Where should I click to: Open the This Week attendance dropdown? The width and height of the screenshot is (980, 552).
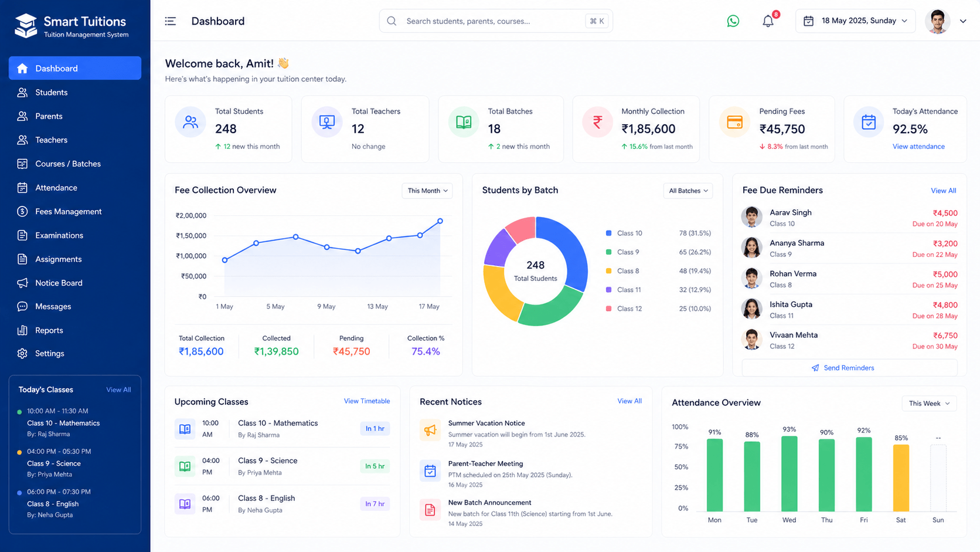tap(928, 404)
